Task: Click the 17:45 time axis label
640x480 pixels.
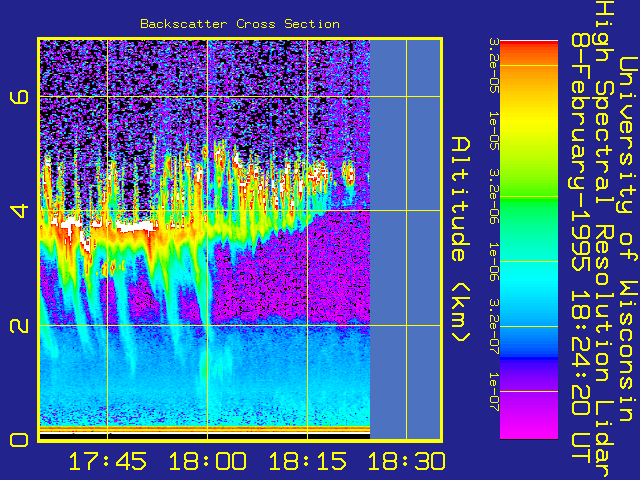Action: pos(107,461)
